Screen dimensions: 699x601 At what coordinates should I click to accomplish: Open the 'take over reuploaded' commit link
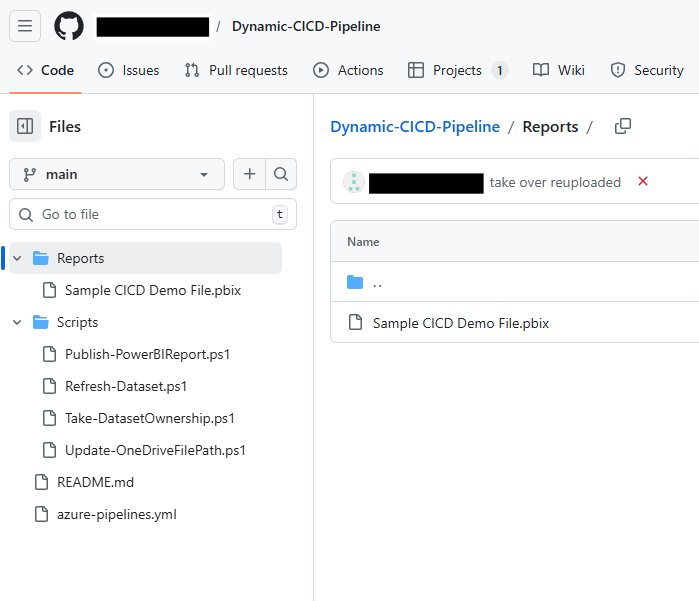click(555, 182)
